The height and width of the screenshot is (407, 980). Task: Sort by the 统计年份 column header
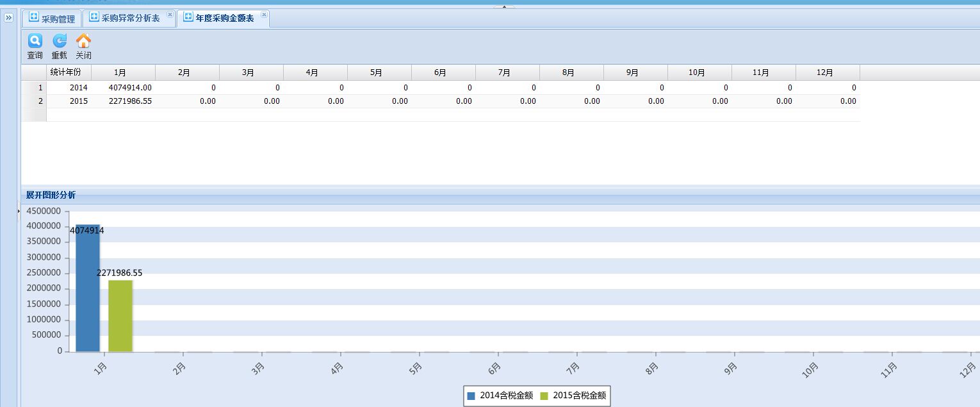69,72
